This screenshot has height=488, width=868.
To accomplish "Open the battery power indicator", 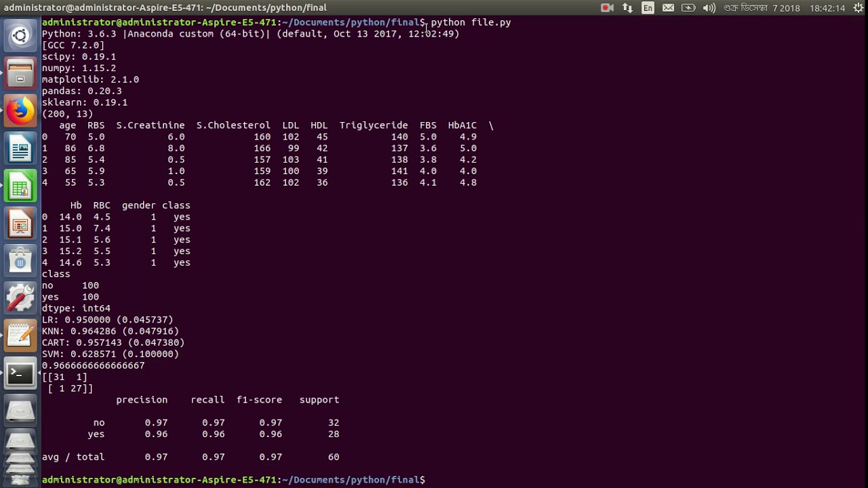I will tap(689, 8).
